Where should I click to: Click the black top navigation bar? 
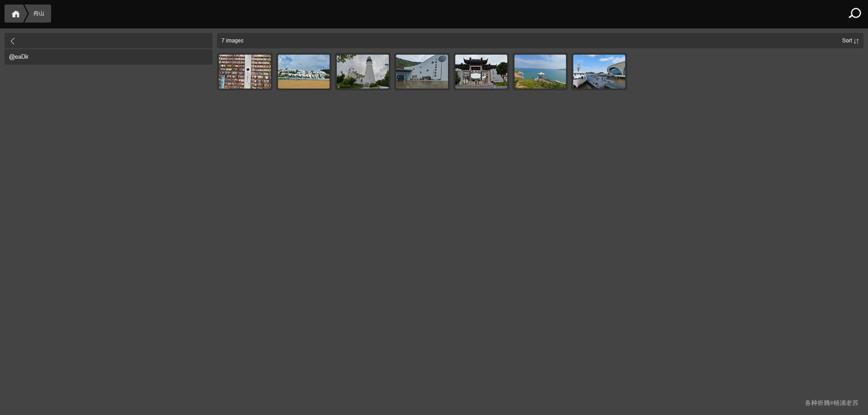(434, 14)
